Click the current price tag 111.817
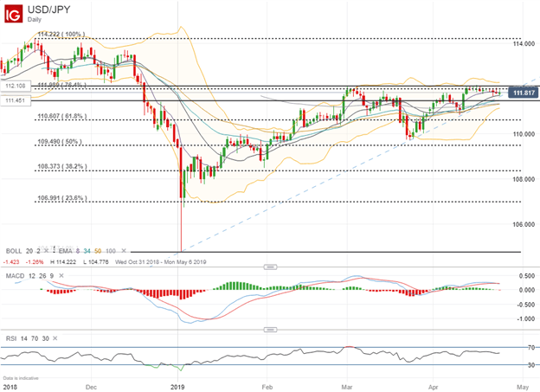540x392 pixels. pos(523,93)
